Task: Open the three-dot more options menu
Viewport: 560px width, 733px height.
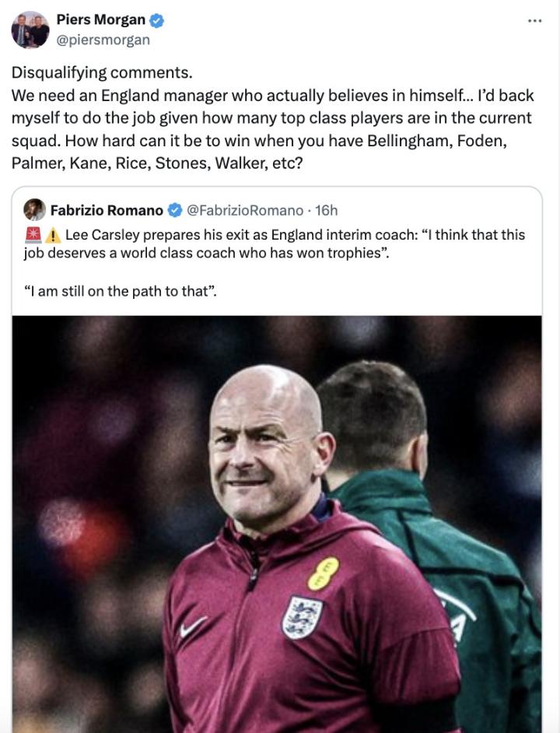Action: 534,21
